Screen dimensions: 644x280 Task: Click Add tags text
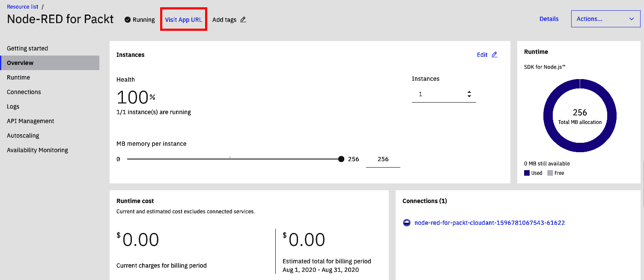coord(224,20)
